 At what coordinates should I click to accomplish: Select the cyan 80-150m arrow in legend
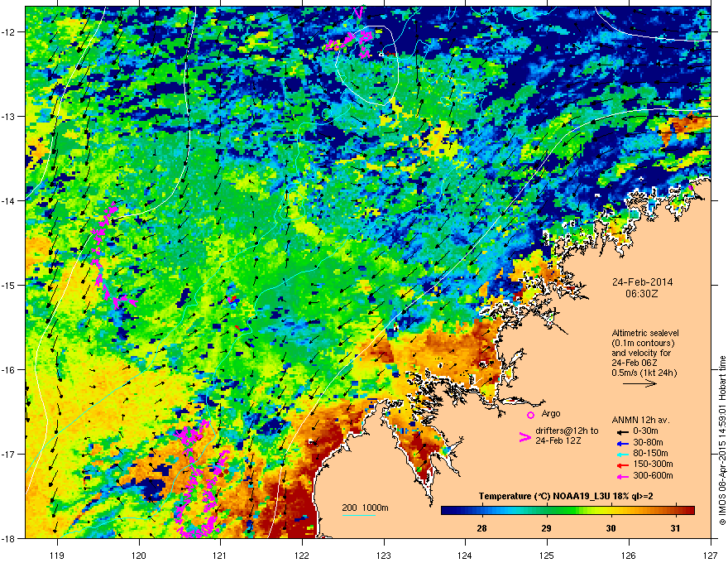(621, 454)
